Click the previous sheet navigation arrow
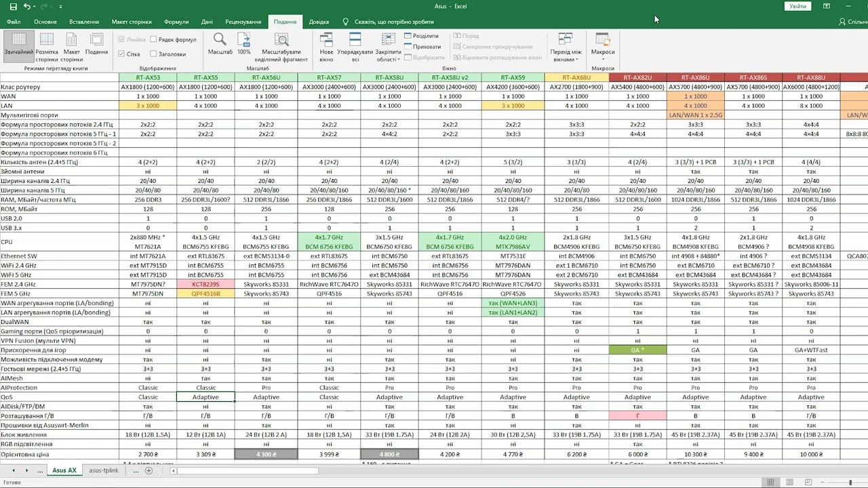 pos(13,470)
